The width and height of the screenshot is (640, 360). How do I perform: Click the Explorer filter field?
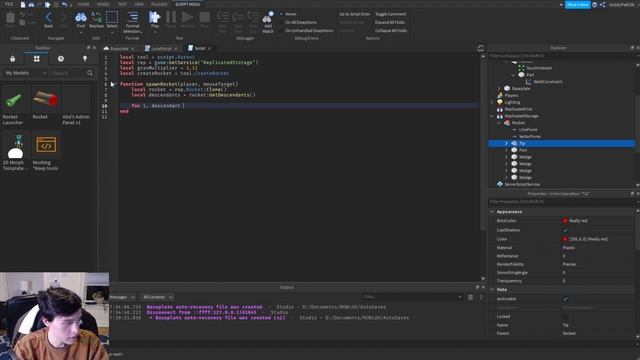click(x=562, y=56)
